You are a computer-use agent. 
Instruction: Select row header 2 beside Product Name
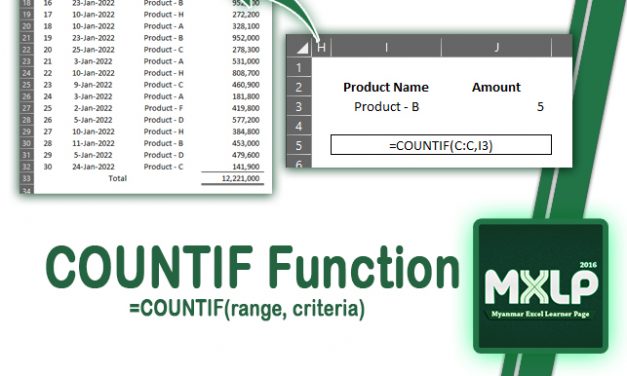point(299,87)
